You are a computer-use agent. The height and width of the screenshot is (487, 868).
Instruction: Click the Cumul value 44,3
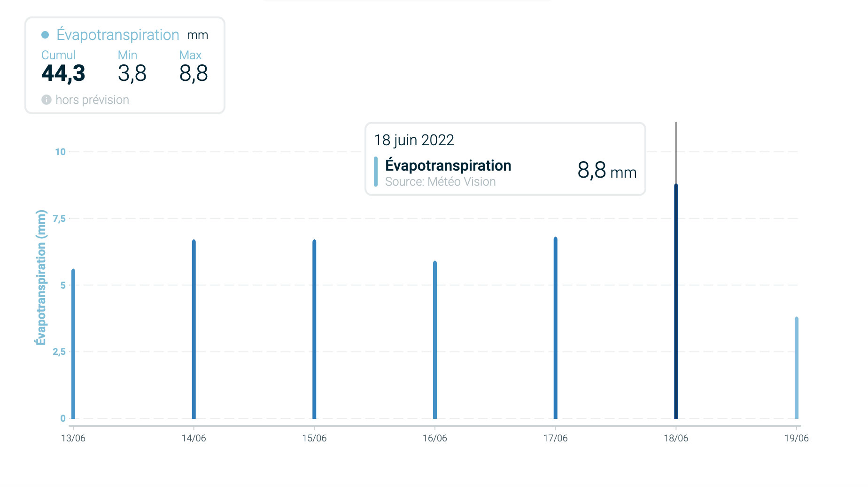click(63, 73)
